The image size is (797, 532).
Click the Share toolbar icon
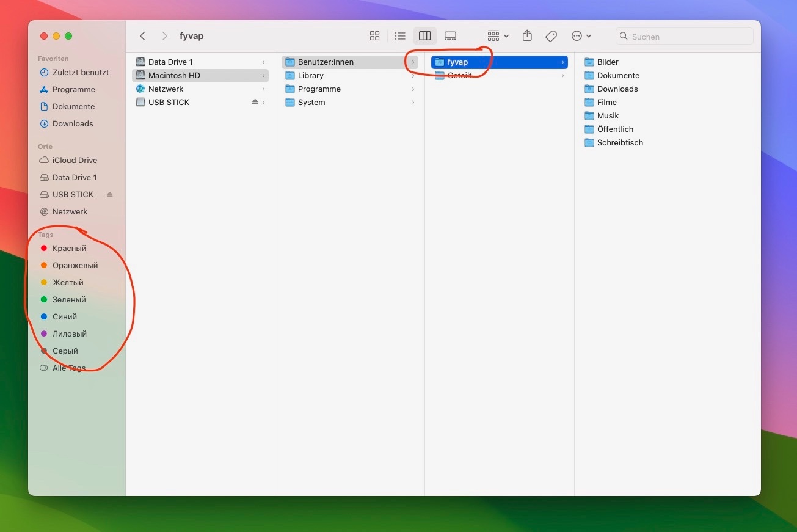pyautogui.click(x=528, y=36)
